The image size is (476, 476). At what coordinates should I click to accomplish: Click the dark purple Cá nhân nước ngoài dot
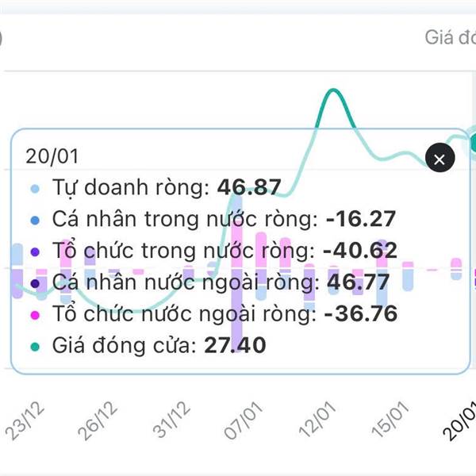coord(35,282)
